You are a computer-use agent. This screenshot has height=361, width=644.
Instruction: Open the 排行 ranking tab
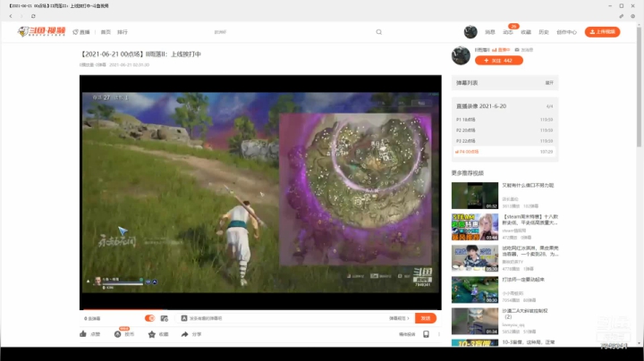click(x=122, y=32)
